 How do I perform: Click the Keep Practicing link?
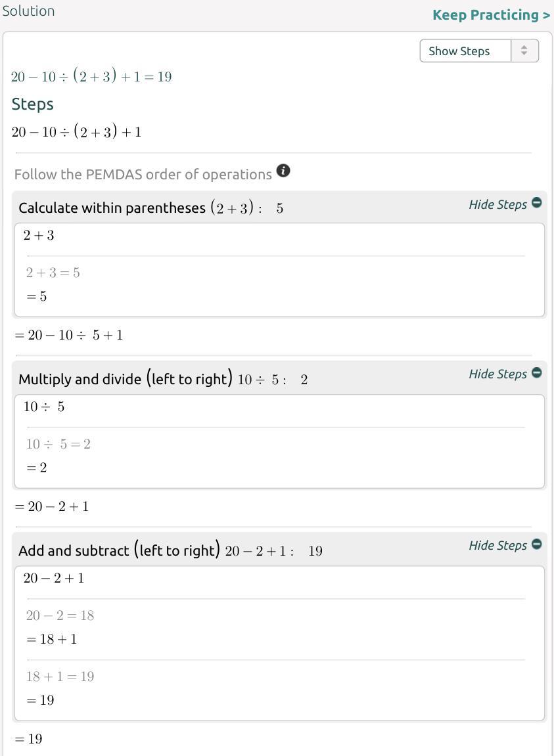491,14
